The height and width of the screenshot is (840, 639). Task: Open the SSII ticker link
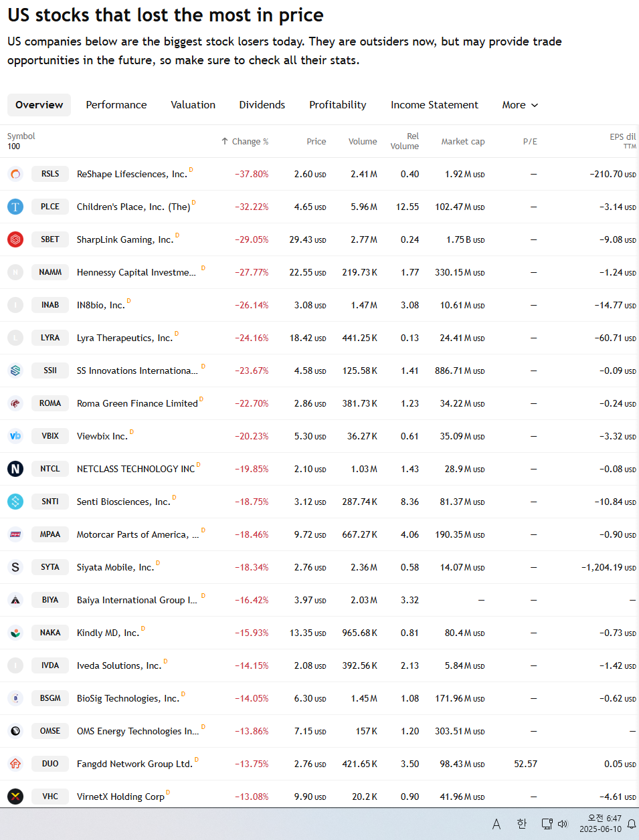pos(50,371)
